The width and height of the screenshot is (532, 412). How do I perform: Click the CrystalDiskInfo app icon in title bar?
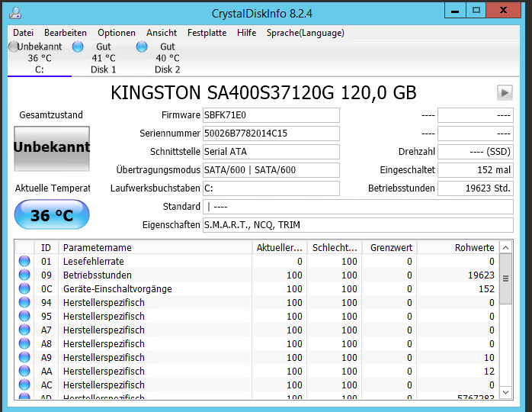15,13
